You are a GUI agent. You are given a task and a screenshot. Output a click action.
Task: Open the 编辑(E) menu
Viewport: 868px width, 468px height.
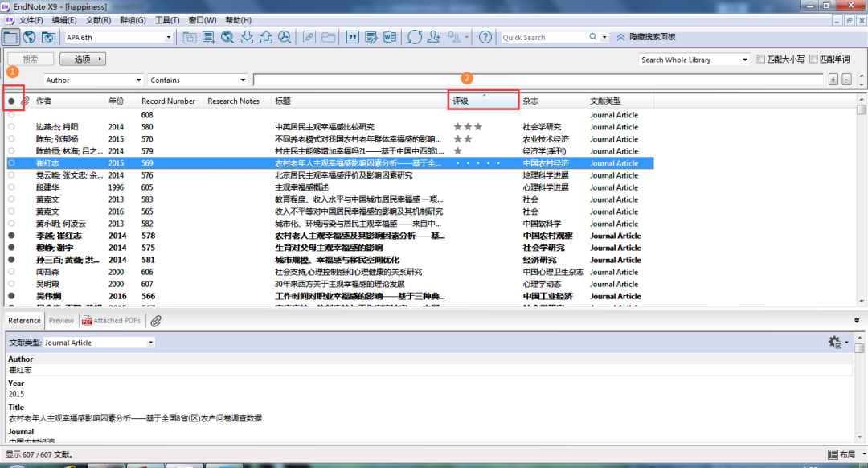click(64, 20)
